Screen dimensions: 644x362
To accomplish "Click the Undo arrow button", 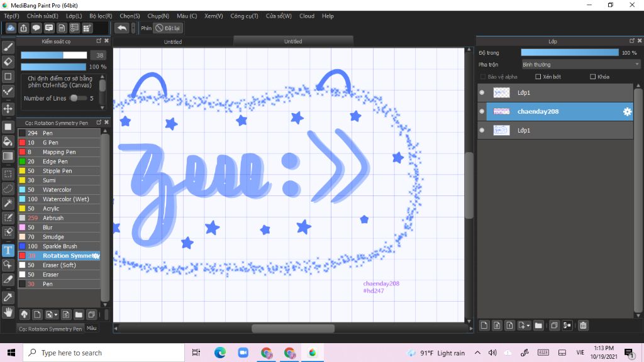I will coord(121,28).
